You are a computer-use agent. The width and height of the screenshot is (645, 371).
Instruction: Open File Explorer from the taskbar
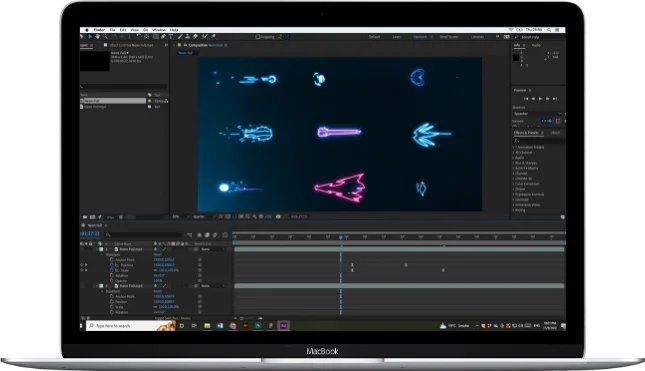207,325
